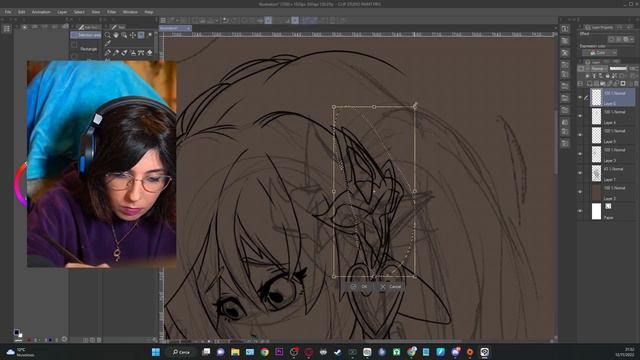The height and width of the screenshot is (360, 640).
Task: Select the Paper layer thumbnail
Action: point(596,211)
